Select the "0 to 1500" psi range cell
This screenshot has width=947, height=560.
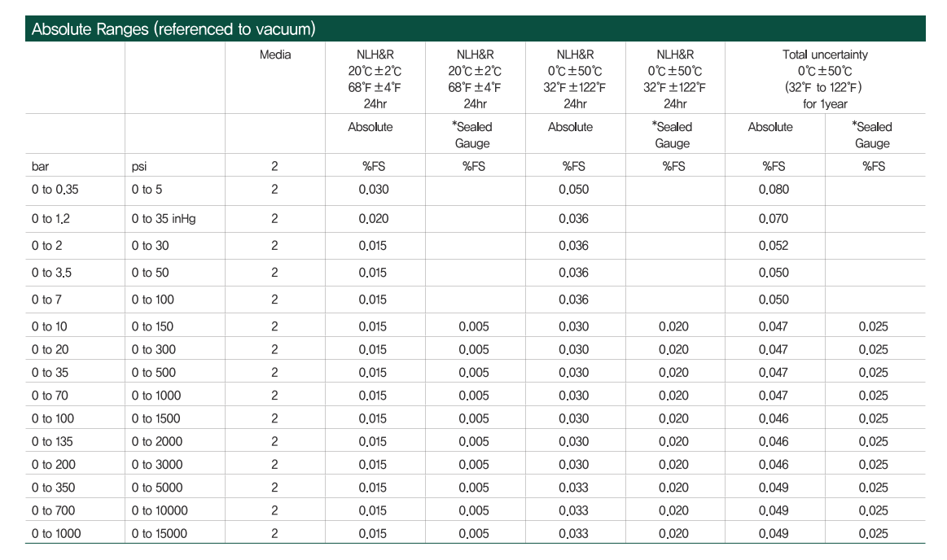pos(156,419)
